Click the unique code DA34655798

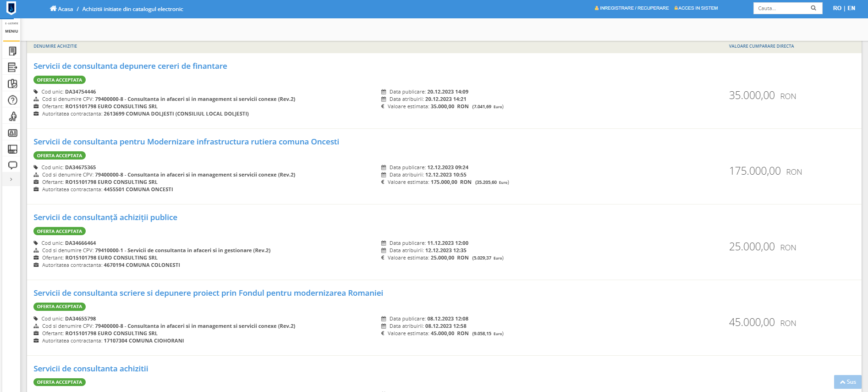click(81, 319)
